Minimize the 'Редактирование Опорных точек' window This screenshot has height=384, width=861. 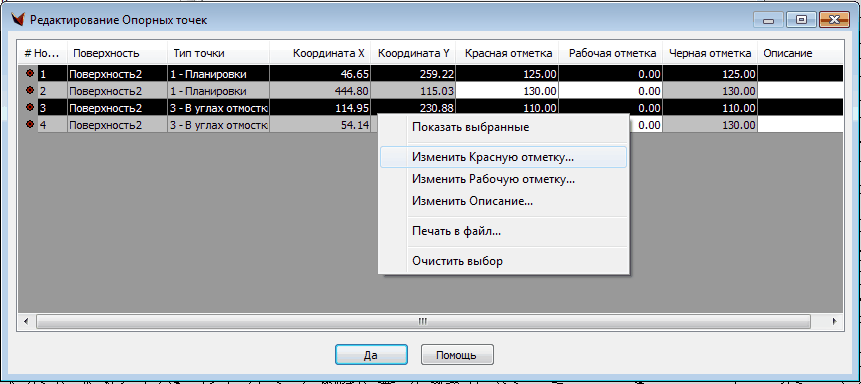[x=768, y=20]
